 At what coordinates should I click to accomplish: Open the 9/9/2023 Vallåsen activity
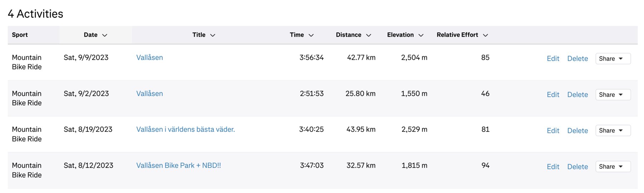click(x=150, y=58)
